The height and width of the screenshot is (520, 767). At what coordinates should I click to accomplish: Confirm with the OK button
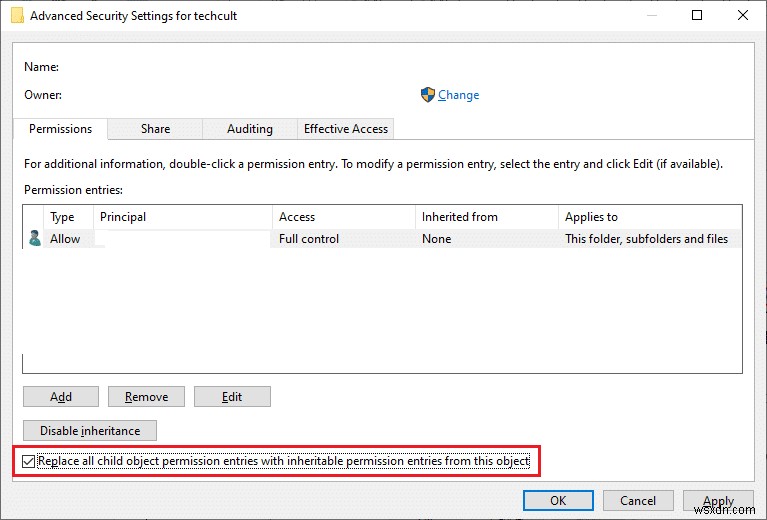pos(558,501)
